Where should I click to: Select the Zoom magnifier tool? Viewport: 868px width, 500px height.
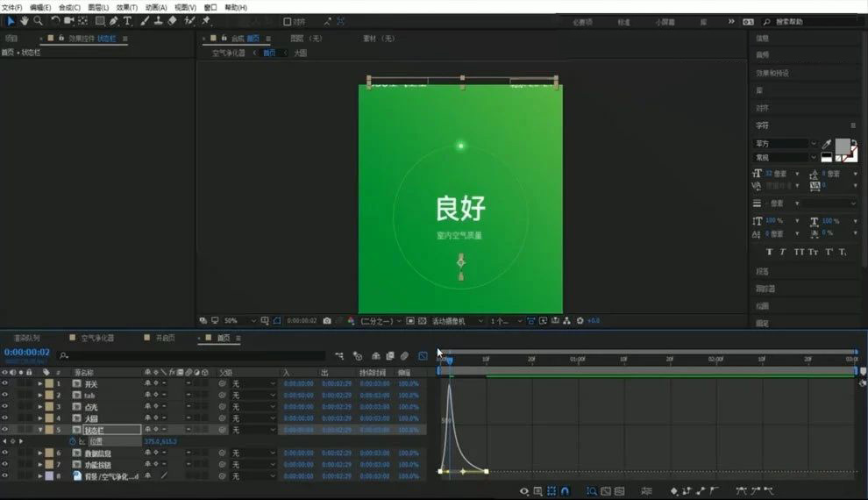(38, 21)
